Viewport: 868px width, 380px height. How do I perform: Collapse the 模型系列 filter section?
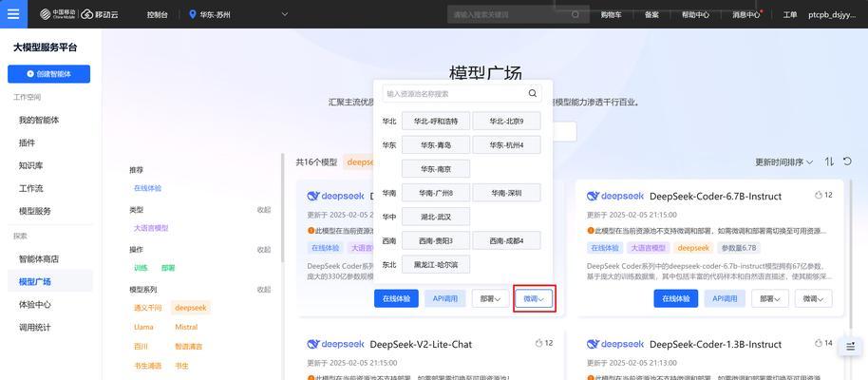pos(263,290)
